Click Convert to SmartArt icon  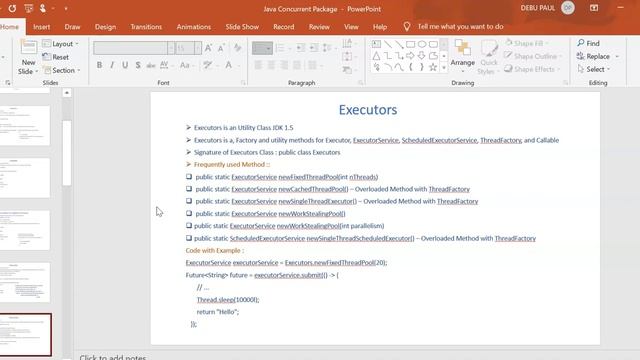pos(348,70)
